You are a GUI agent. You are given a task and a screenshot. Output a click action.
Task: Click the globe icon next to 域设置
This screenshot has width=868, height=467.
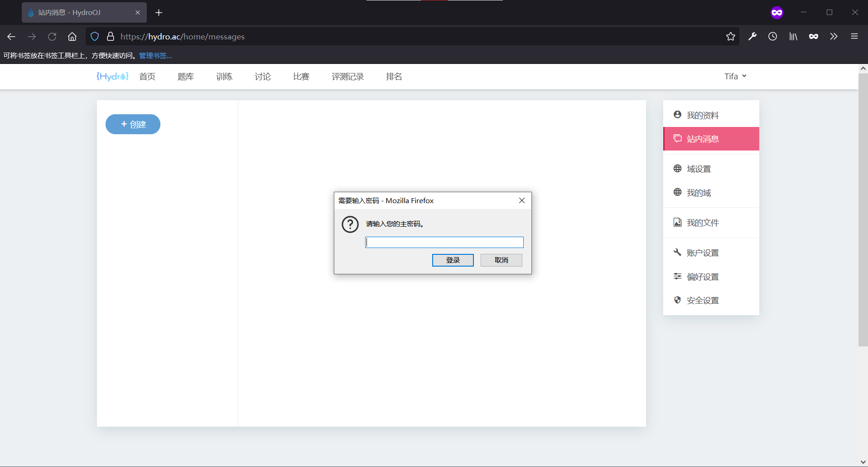tap(677, 168)
